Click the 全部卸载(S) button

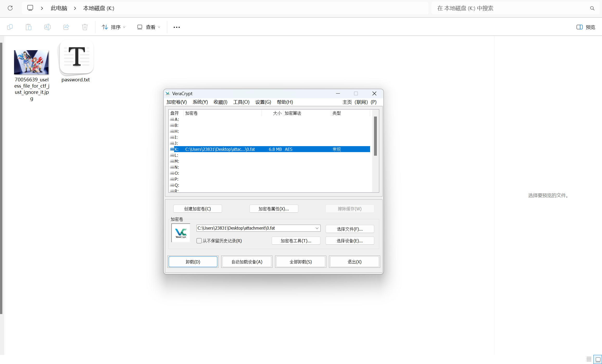pyautogui.click(x=301, y=262)
